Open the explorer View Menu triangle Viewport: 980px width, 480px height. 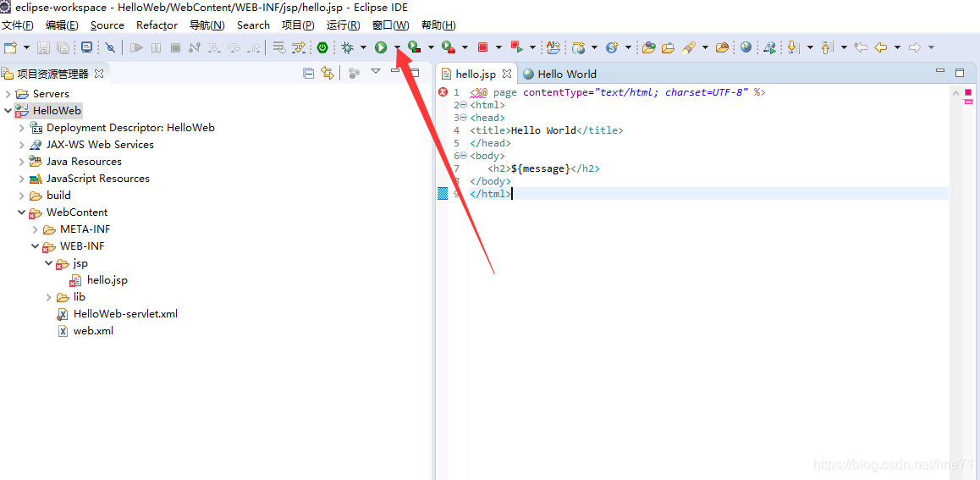tap(376, 71)
